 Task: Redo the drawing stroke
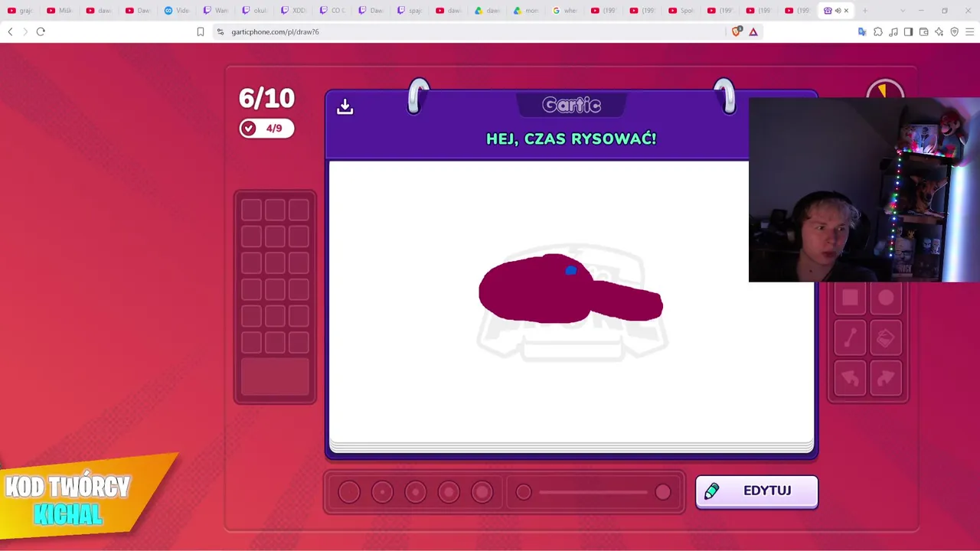[886, 377]
